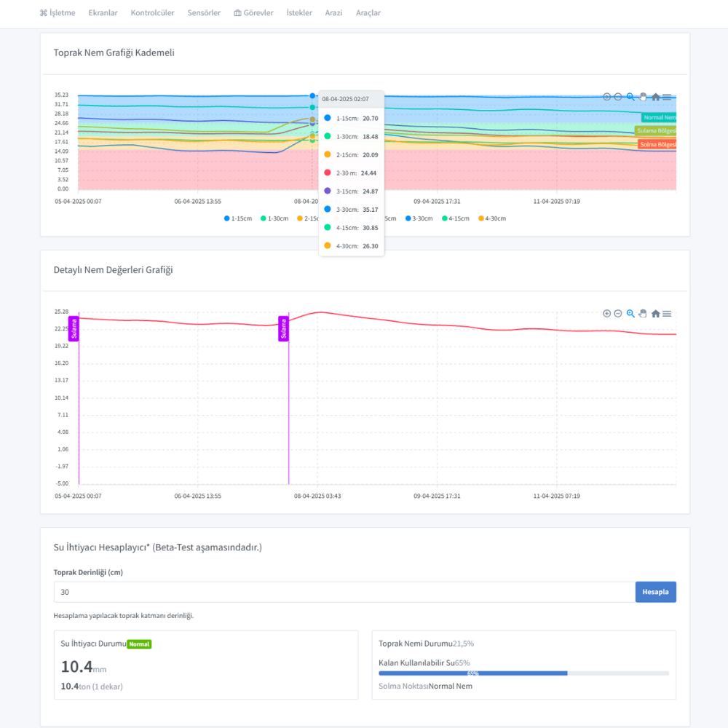Image resolution: width=728 pixels, height=728 pixels.
Task: Click the Toprak Derinliği input field
Action: click(342, 592)
